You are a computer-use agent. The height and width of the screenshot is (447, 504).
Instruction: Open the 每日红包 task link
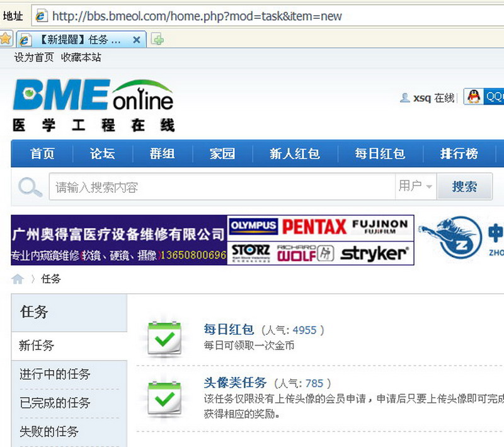(x=229, y=329)
